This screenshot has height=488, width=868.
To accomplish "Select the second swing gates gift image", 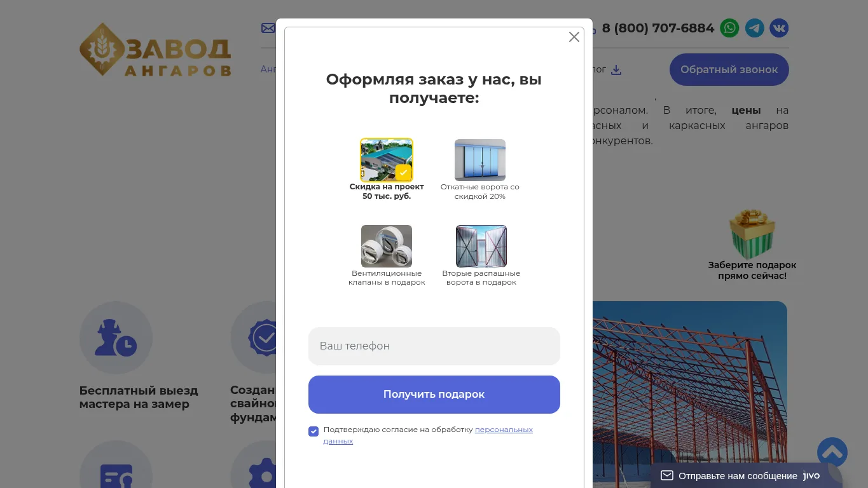I will click(x=481, y=246).
